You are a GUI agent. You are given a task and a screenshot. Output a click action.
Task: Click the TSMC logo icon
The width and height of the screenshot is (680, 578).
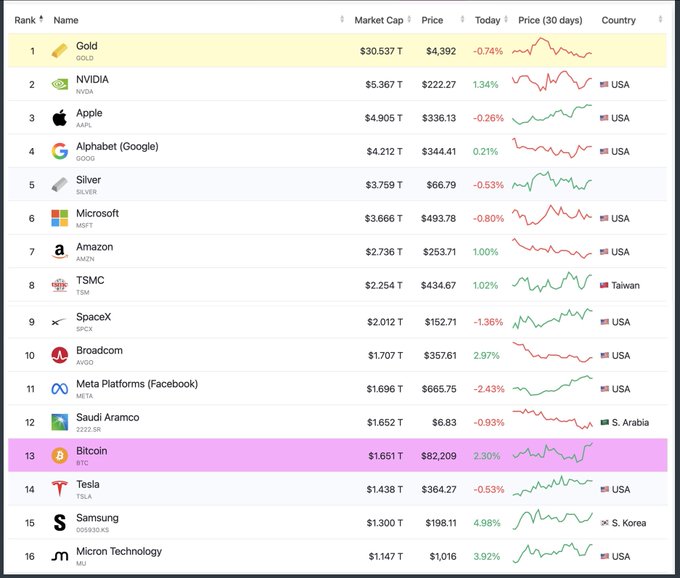click(59, 285)
